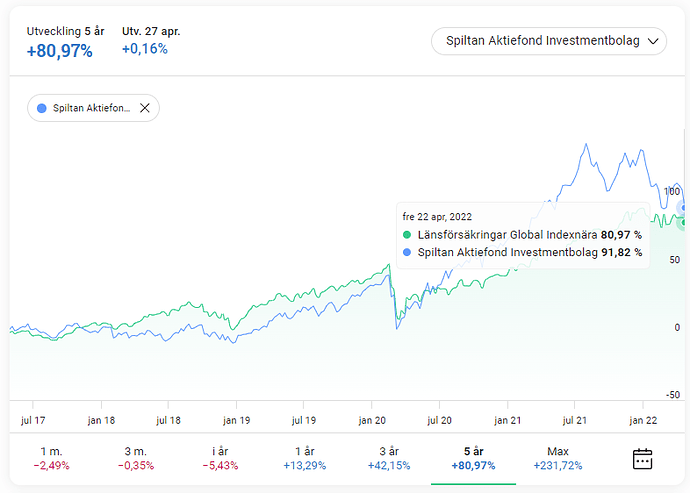690x493 pixels.
Task: Click the Utveckling 5 år +80,97% value
Action: pos(59,51)
